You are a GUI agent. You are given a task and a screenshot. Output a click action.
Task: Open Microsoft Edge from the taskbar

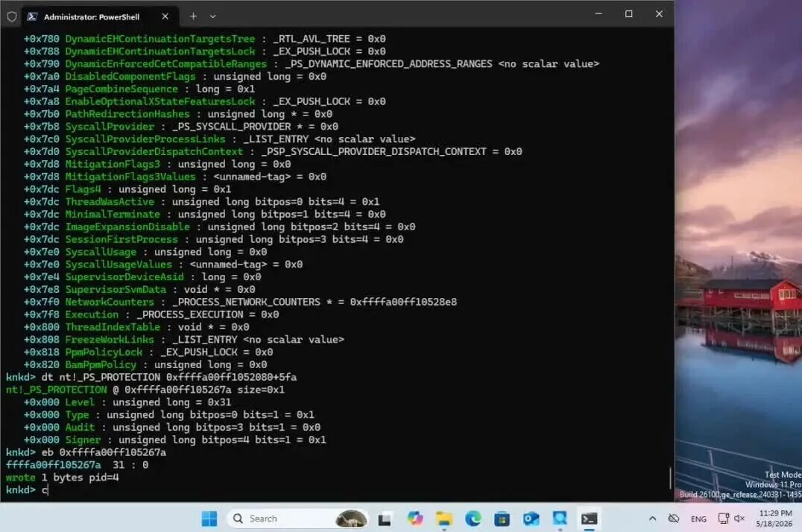[x=473, y=519]
